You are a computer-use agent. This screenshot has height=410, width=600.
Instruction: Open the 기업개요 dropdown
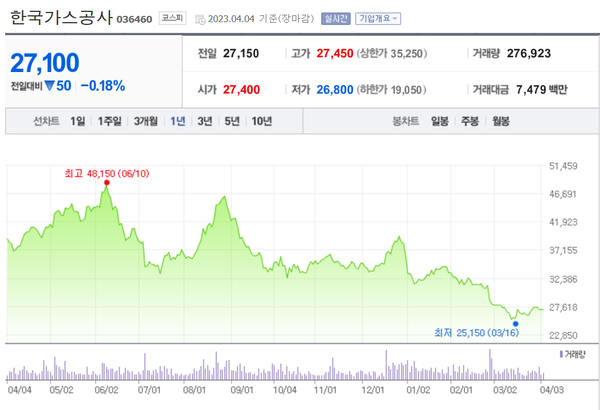379,18
